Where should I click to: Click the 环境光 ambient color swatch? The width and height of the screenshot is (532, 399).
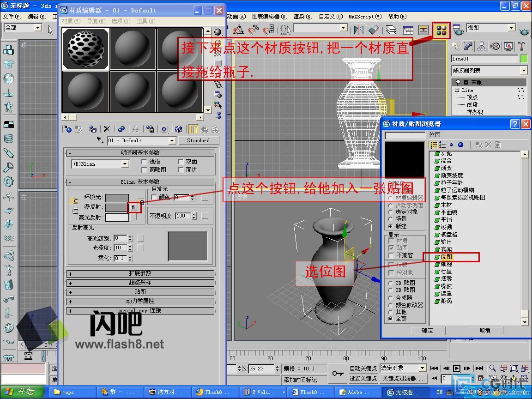(116, 198)
